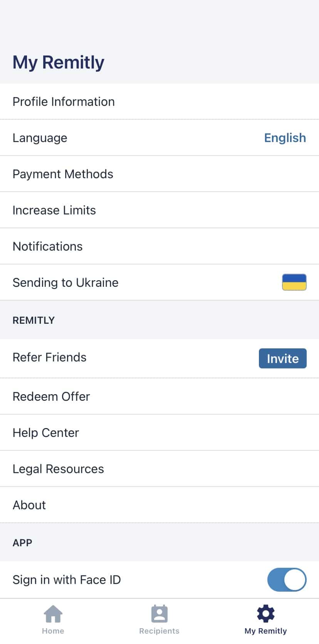Viewport: 319px width, 644px height.
Task: Open the Recipients contact-book icon
Action: coord(159,614)
